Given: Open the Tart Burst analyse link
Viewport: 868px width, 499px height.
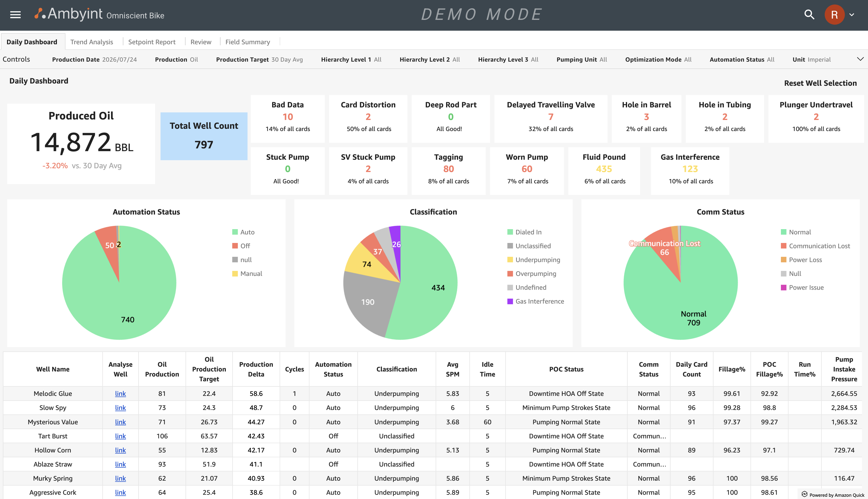Looking at the screenshot, I should point(120,436).
